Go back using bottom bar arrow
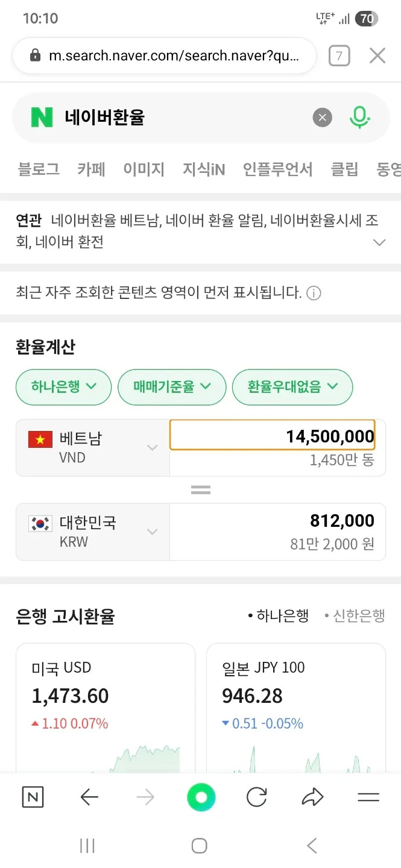The image size is (401, 868). click(89, 797)
